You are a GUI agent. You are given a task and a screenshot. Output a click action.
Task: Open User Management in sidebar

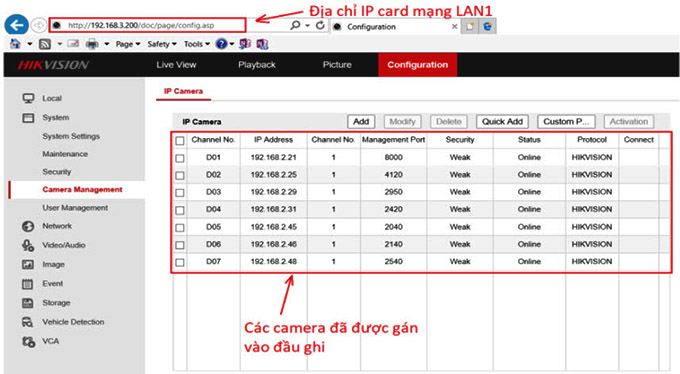[x=75, y=208]
